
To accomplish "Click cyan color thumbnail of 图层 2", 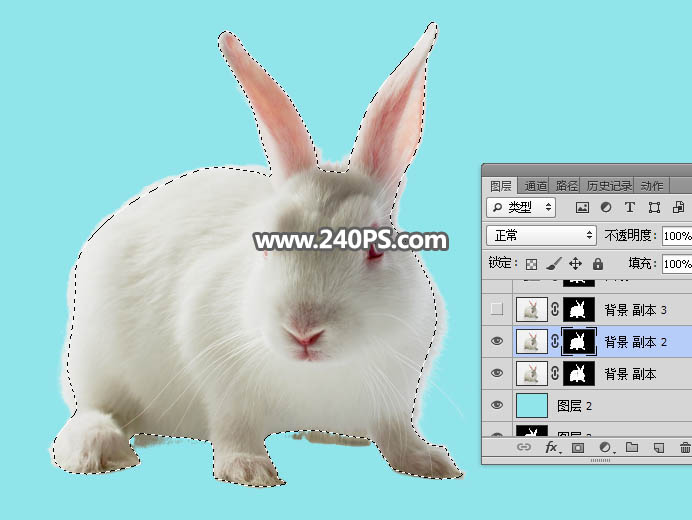I will coord(532,405).
